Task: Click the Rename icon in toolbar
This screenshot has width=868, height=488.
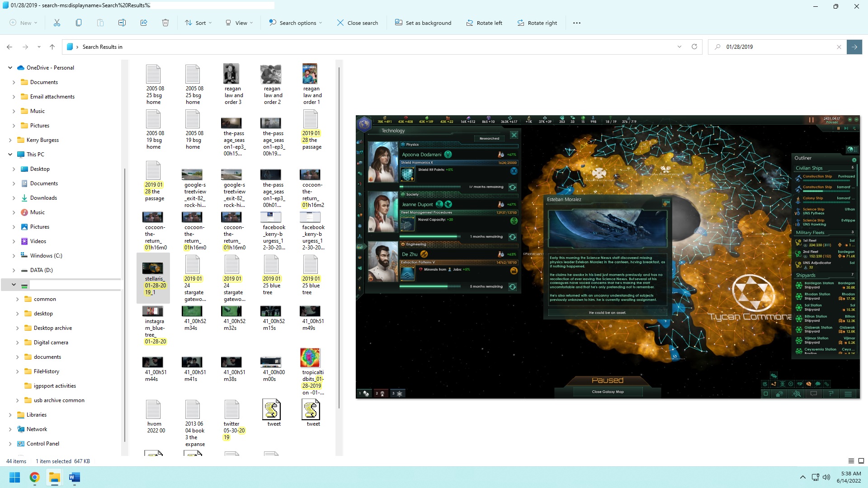Action: pyautogui.click(x=122, y=23)
